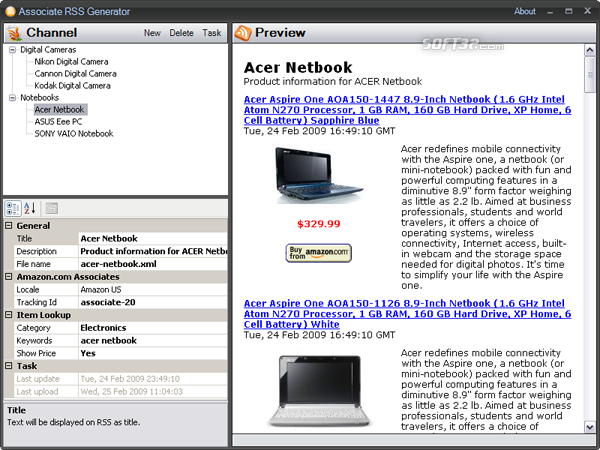Click the white Acer netbook product image
Viewport: 600px width, 450px height.
pos(320,390)
